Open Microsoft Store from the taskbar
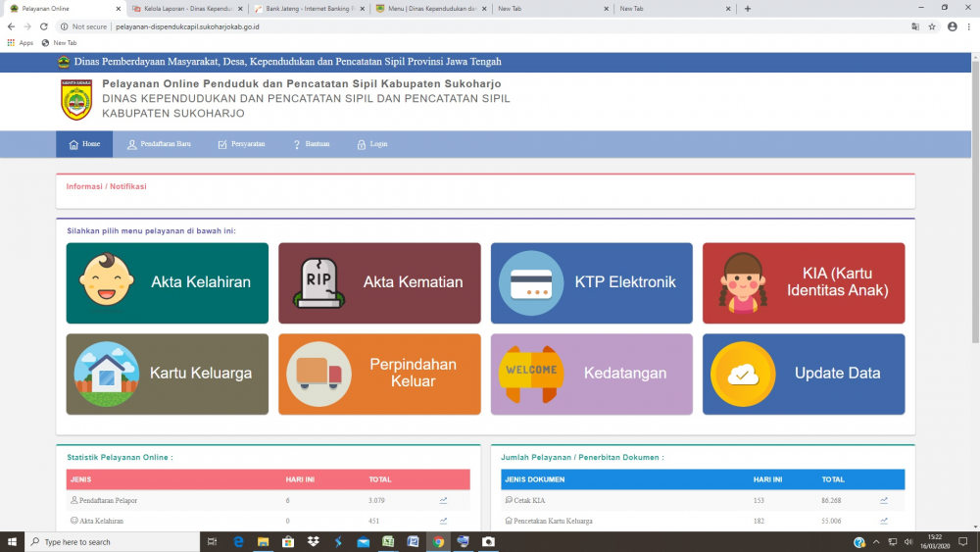This screenshot has height=552, width=980. point(288,541)
